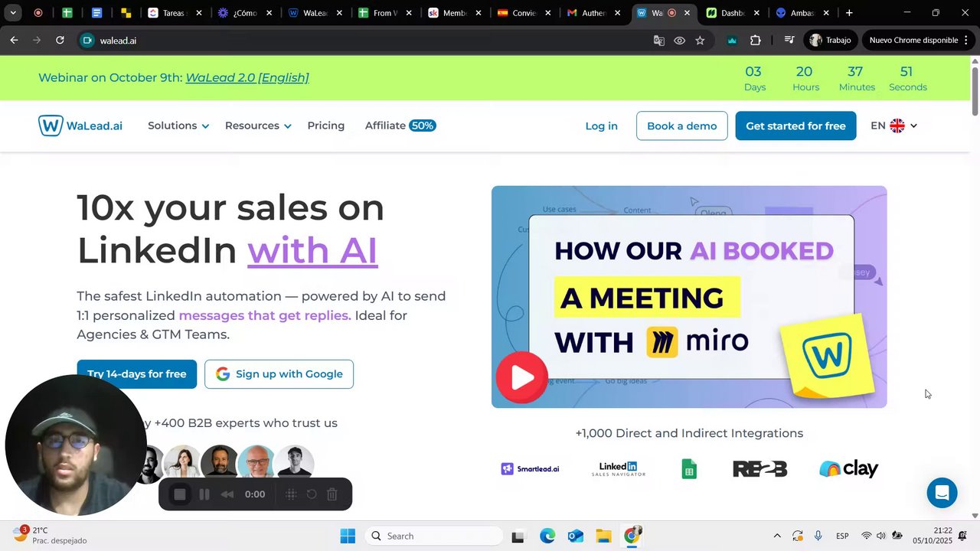Image resolution: width=980 pixels, height=551 pixels.
Task: Click the webcam bubble of the presenter
Action: pos(74,445)
